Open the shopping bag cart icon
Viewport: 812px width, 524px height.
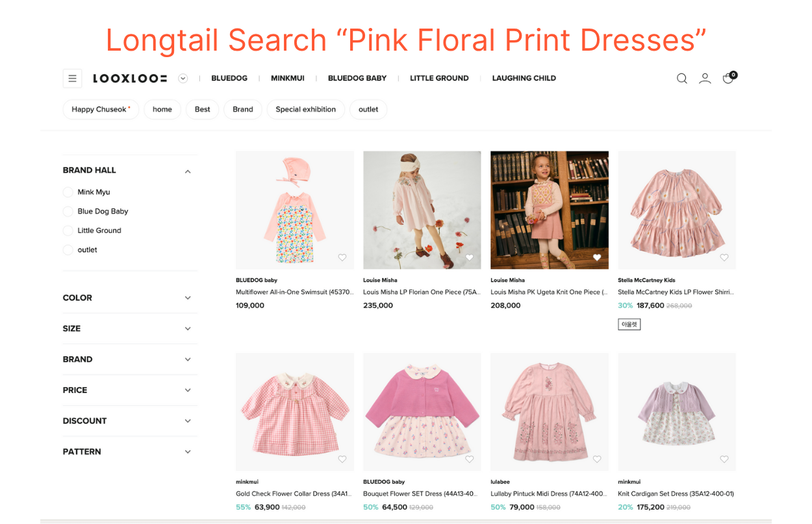click(x=729, y=77)
